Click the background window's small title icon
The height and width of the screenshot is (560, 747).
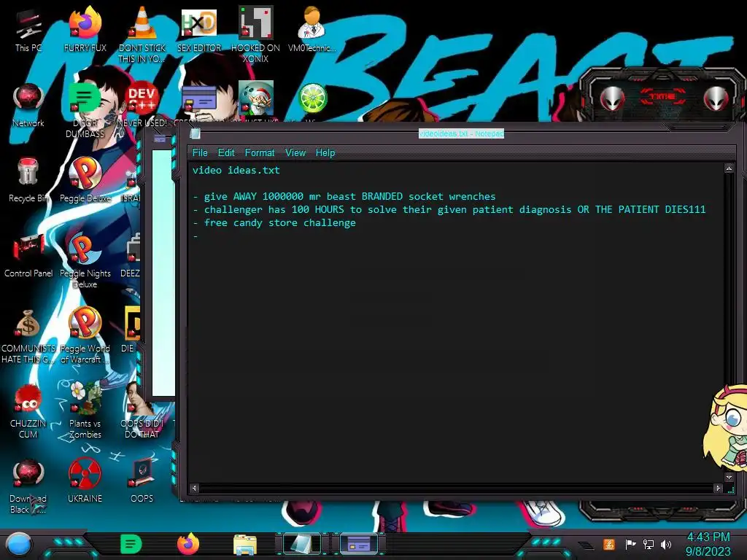click(160, 139)
